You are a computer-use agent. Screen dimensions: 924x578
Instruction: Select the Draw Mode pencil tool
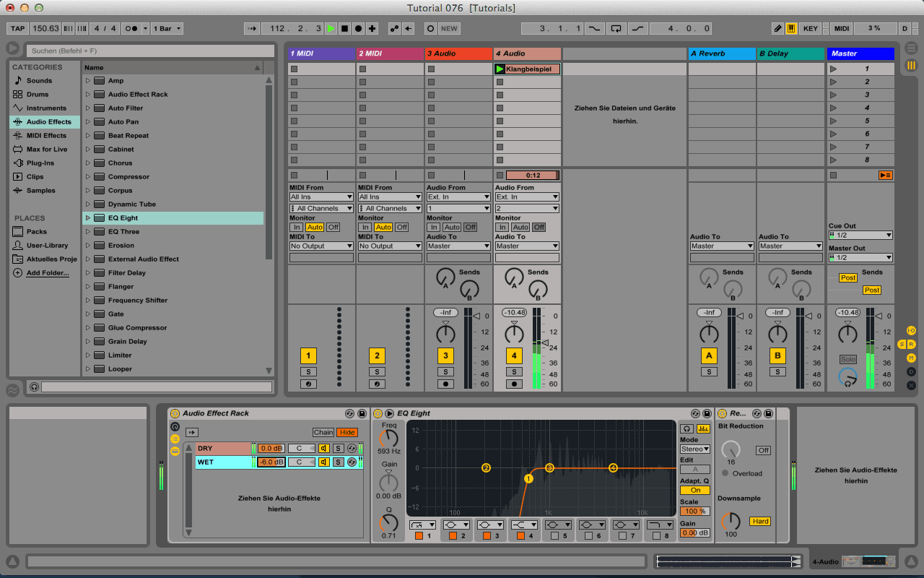[777, 28]
